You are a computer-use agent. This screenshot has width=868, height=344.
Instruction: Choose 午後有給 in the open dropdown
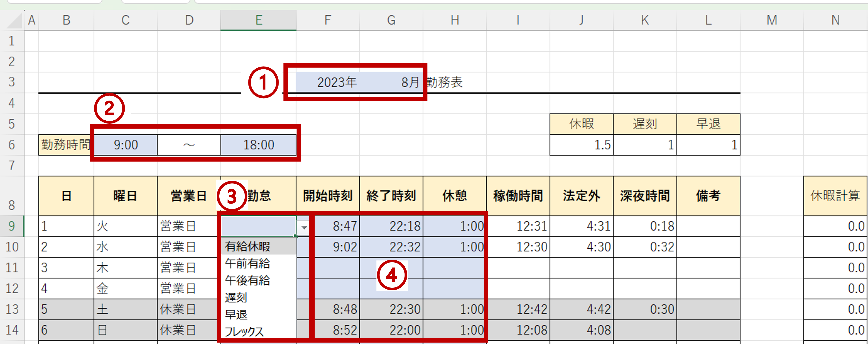(248, 281)
